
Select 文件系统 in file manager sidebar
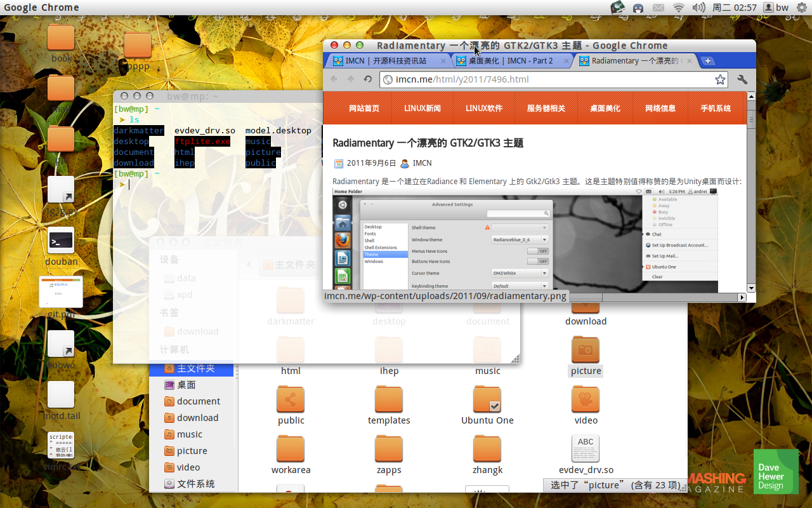coord(191,484)
